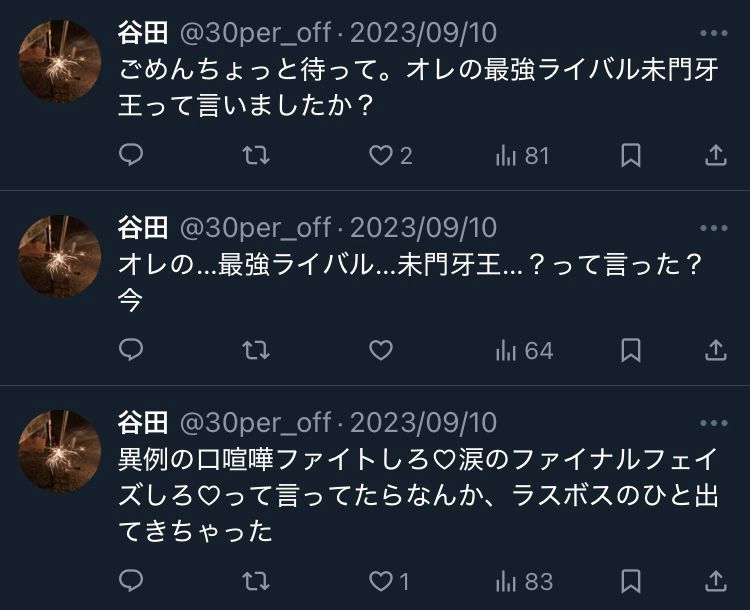Like the second tweet with no likes
Screen dimensions: 750x610
[x=381, y=350]
